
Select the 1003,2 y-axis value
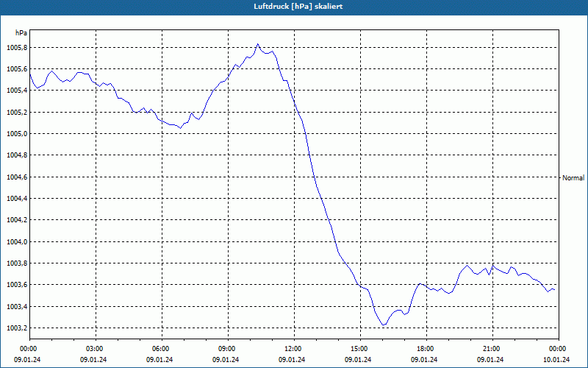pyautogui.click(x=17, y=328)
